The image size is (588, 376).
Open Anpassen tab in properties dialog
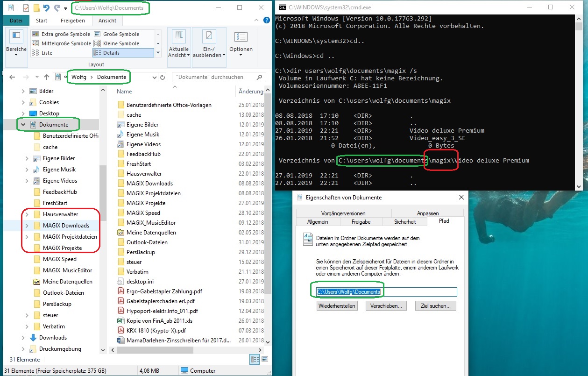pyautogui.click(x=428, y=213)
